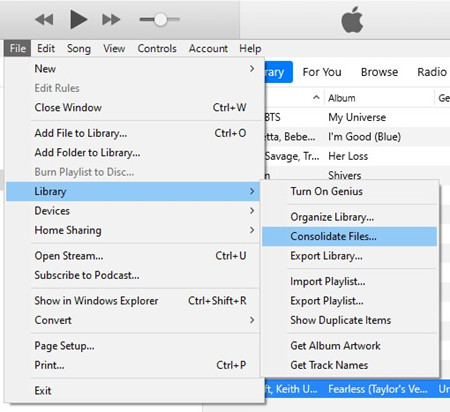Viewport: 450px width, 412px height.
Task: Open the Account menu
Action: click(208, 48)
